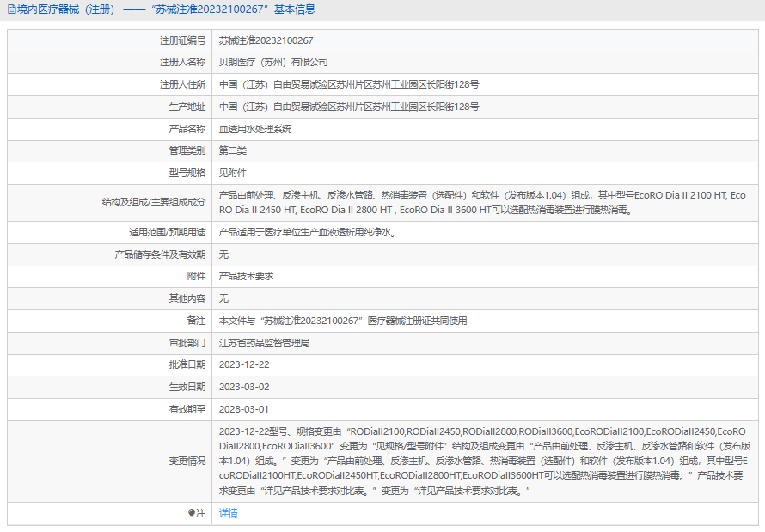765x532 pixels.
Task: Click the 管理类别 label
Action: point(187,150)
